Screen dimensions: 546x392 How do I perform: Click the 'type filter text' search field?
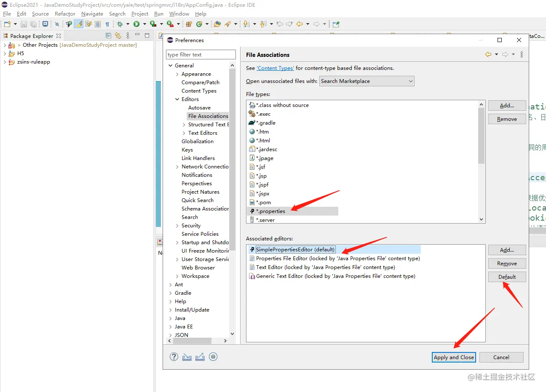(x=201, y=55)
